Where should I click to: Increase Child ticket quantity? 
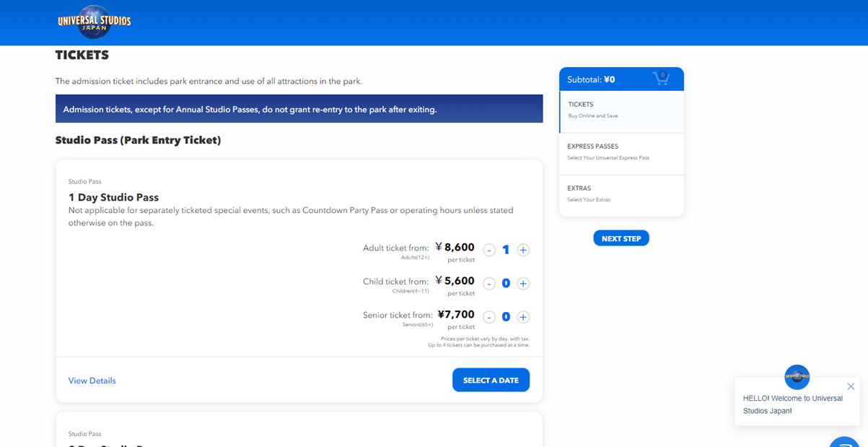(x=523, y=284)
